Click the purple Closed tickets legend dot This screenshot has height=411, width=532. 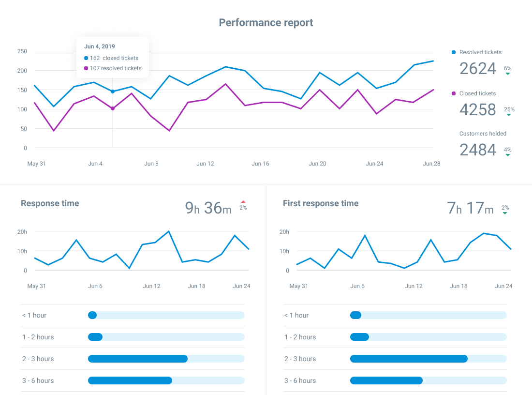(453, 93)
